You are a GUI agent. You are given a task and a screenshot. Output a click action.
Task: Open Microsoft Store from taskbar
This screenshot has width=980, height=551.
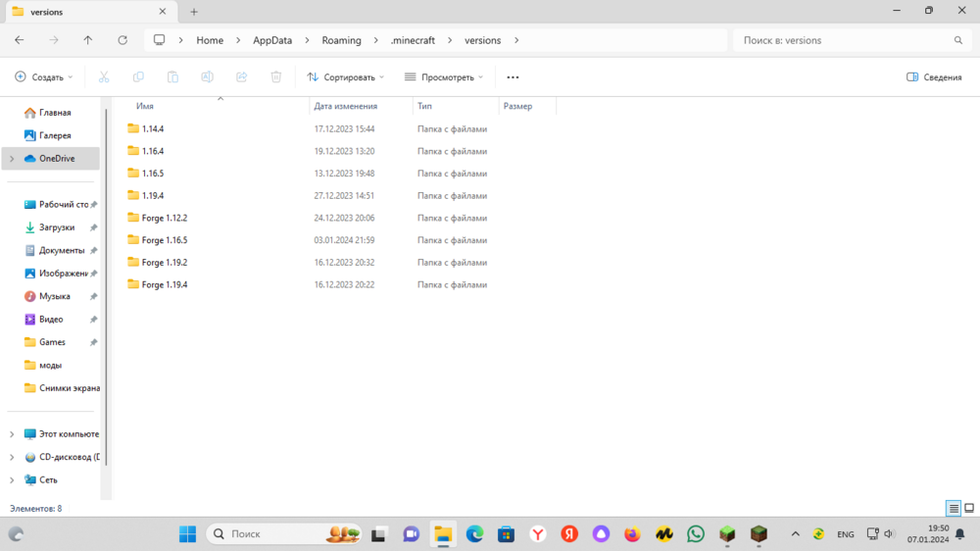coord(507,534)
